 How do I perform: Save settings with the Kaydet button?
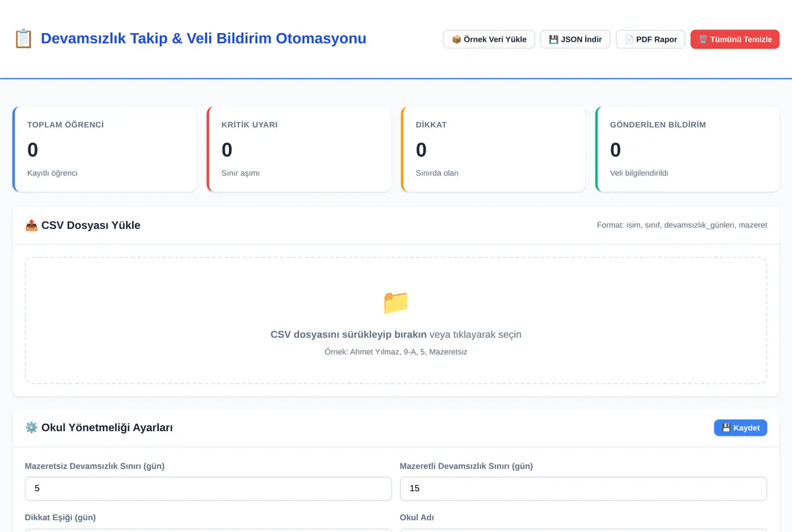(741, 428)
